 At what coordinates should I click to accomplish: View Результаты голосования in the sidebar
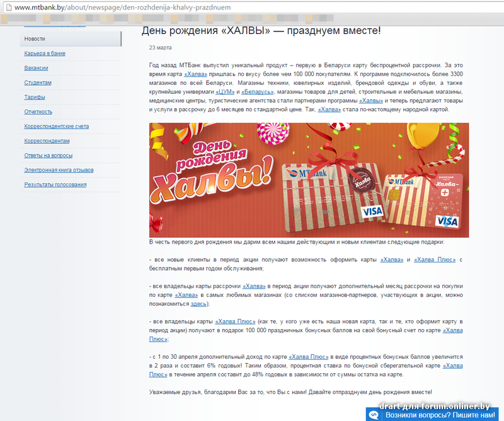click(55, 184)
